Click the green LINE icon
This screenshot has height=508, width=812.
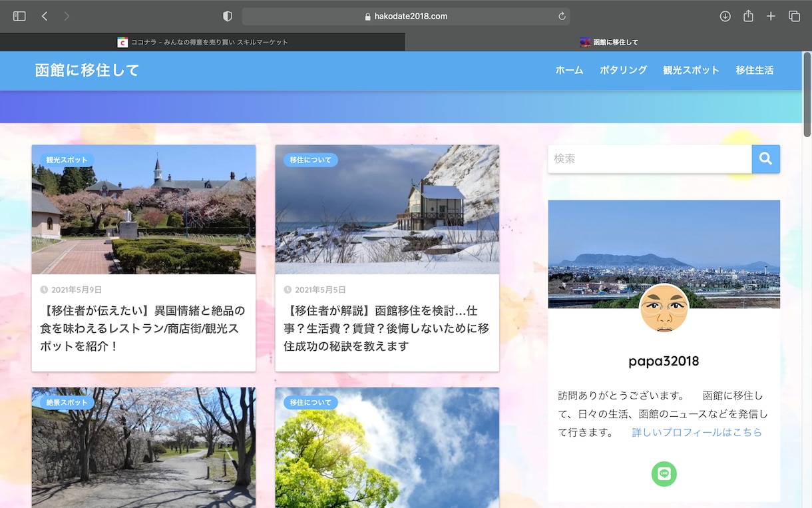coord(664,474)
